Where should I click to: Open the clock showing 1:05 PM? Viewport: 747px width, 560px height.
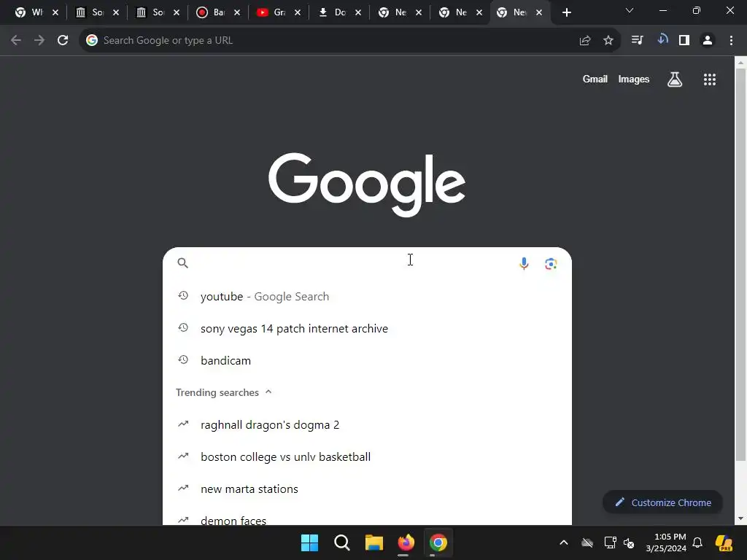click(666, 542)
